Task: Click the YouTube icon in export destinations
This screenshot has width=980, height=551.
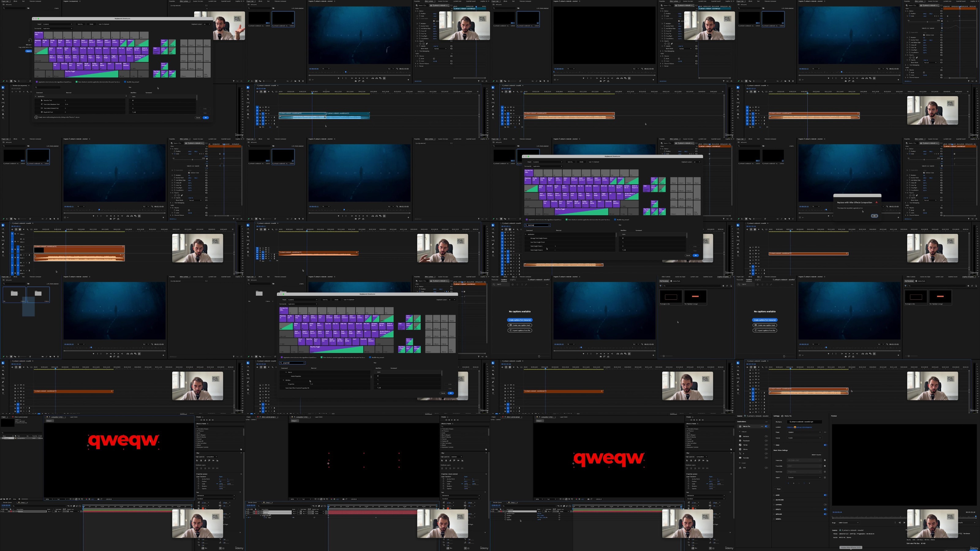Action: pos(740,458)
